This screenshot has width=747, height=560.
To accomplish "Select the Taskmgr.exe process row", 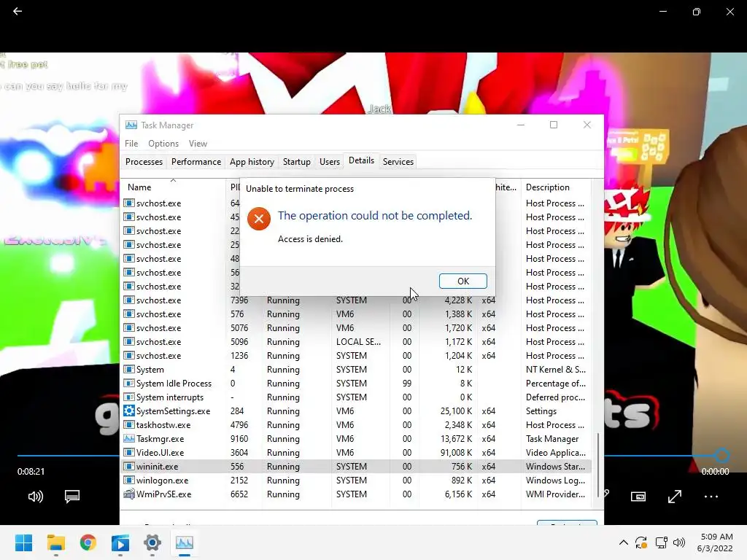I will (x=356, y=439).
